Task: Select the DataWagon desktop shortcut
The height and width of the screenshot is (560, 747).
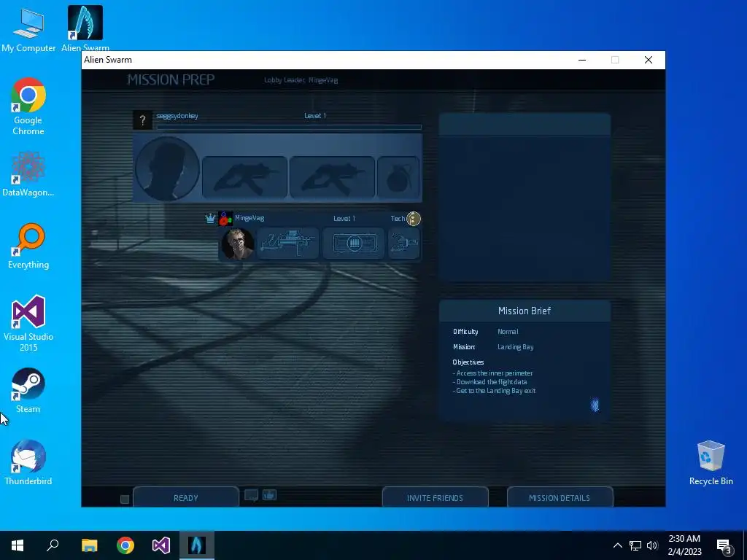Action: click(x=28, y=174)
